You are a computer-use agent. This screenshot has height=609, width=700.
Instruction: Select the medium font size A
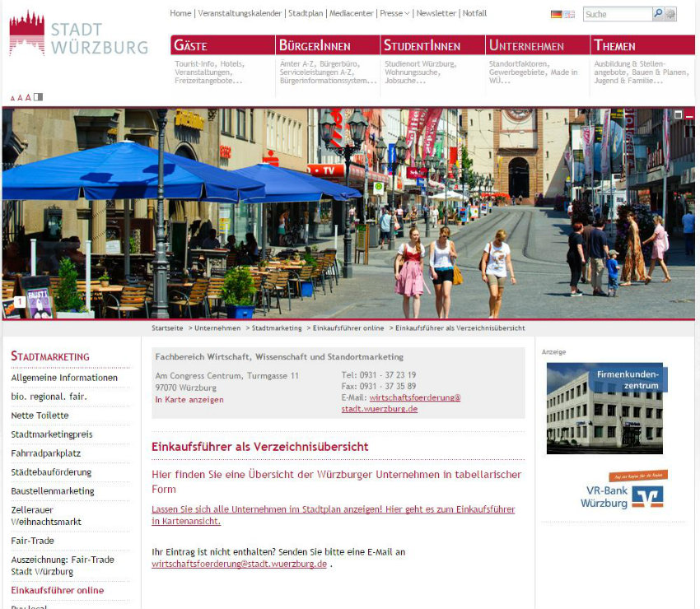[x=20, y=98]
